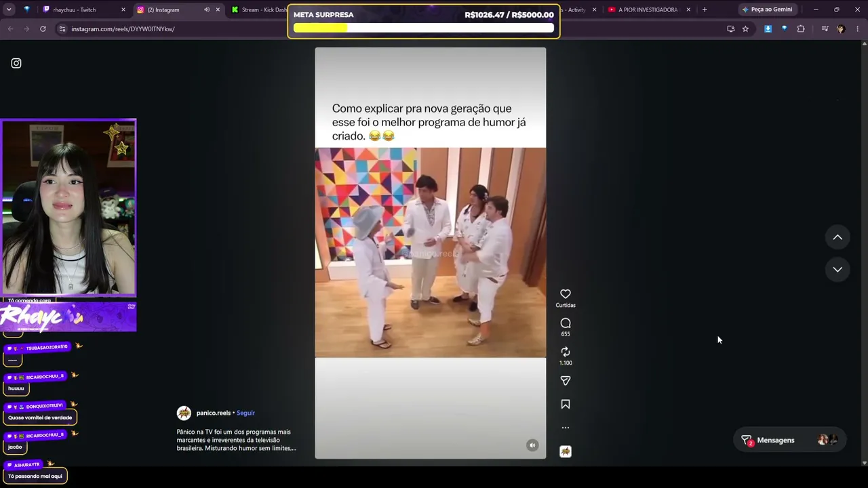Save the reel with the bookmark icon

566,405
